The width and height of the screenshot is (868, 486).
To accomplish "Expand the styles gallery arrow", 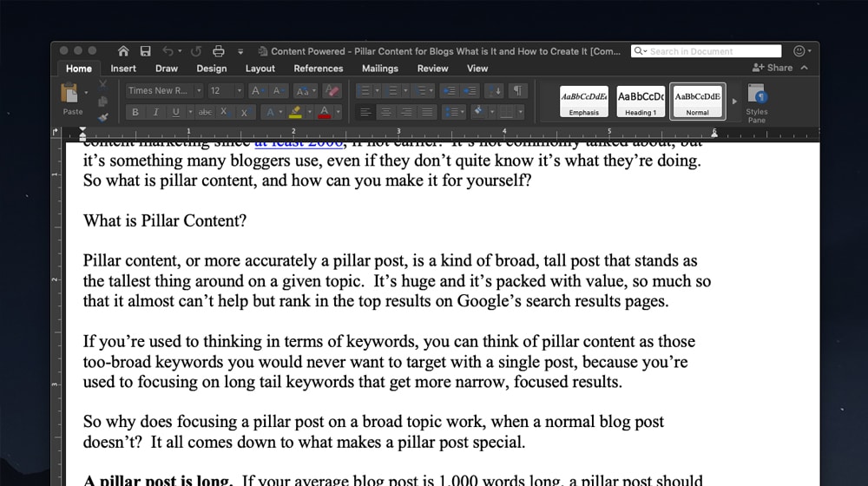I will (734, 102).
